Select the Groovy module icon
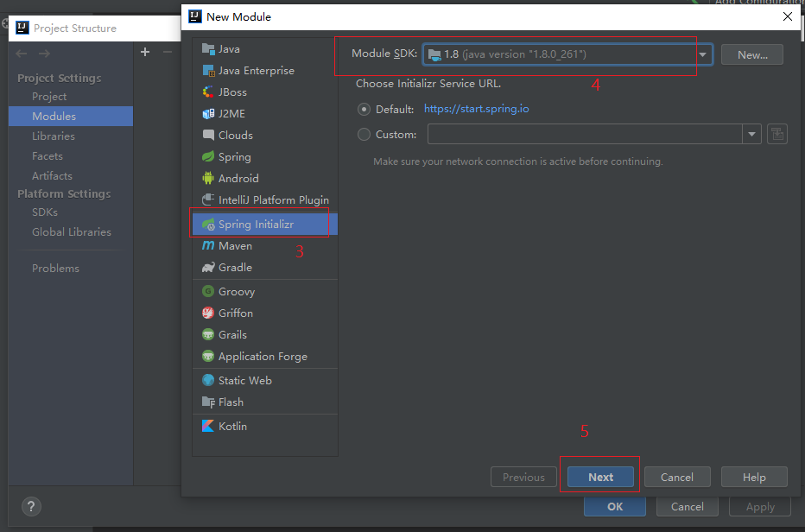 pyautogui.click(x=207, y=292)
